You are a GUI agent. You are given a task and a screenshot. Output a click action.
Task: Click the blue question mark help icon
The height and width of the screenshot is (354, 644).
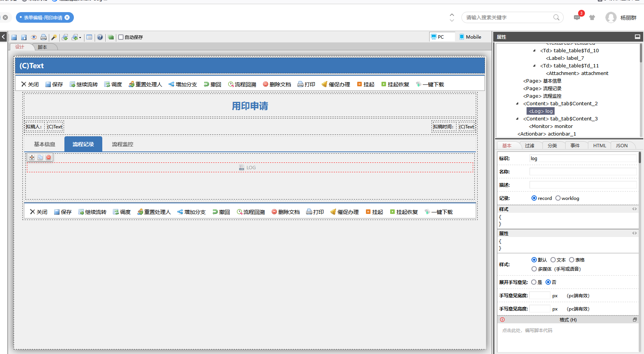click(x=100, y=37)
